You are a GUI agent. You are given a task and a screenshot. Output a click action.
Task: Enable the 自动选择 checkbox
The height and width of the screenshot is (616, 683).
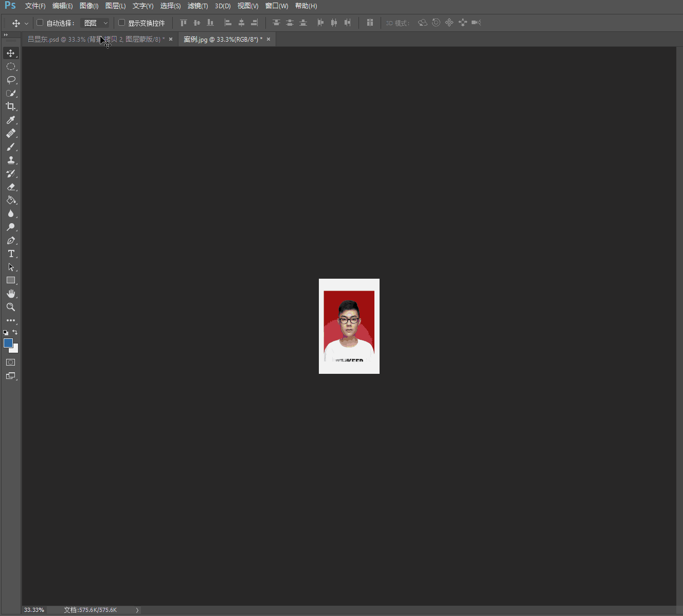40,23
